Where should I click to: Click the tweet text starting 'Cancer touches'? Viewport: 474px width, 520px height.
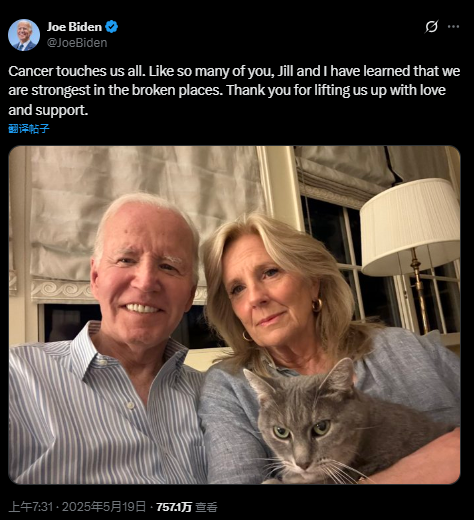pos(234,90)
